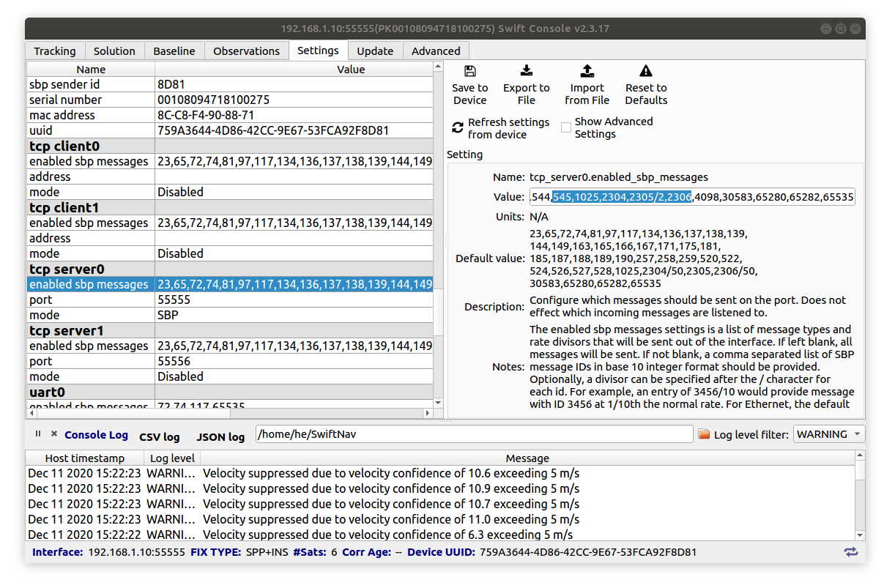Switch to the Solution tab
This screenshot has width=895, height=588.
114,51
